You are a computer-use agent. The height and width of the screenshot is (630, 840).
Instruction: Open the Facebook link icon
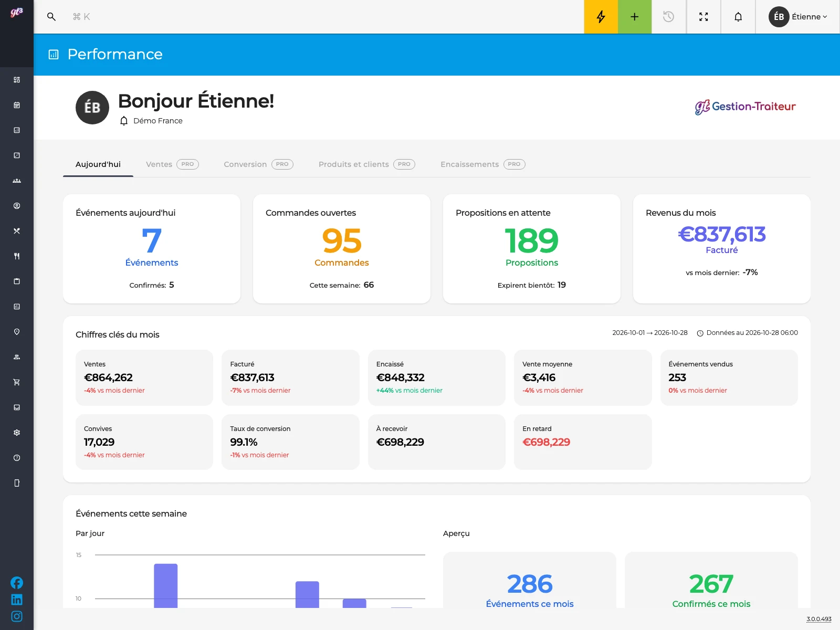[x=17, y=583]
